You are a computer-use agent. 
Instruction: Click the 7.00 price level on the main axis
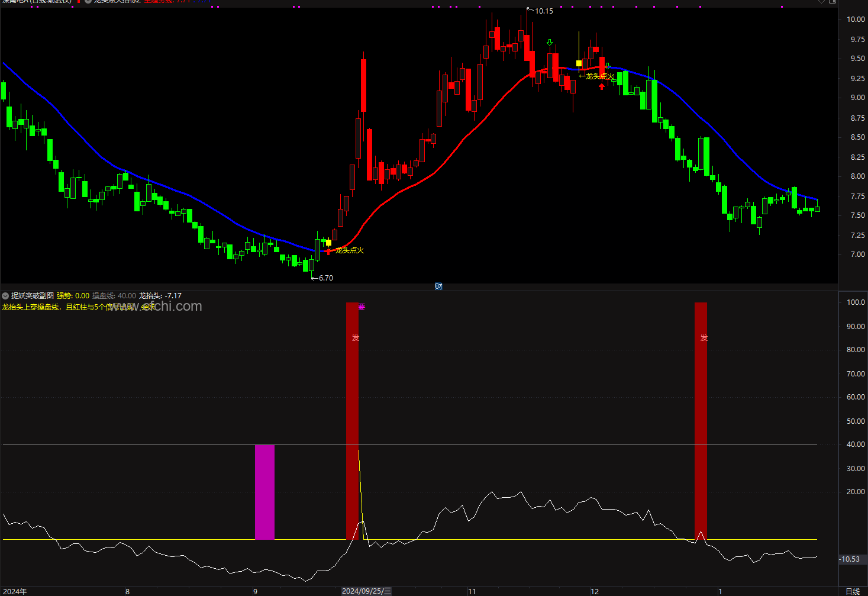click(857, 254)
